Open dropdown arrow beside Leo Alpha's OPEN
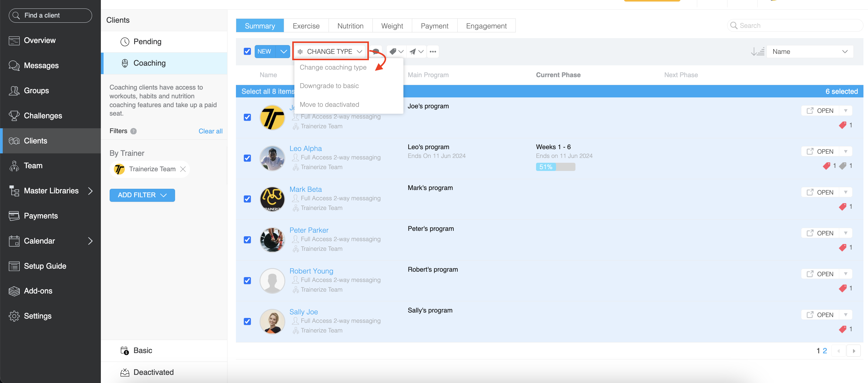 tap(846, 152)
